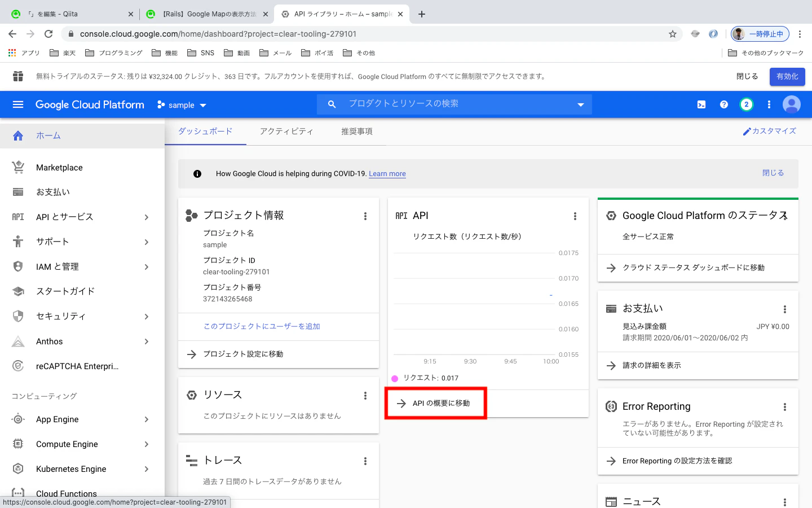The image size is (812, 508).
Task: Open カスタマイズ dashboard option
Action: (x=769, y=131)
